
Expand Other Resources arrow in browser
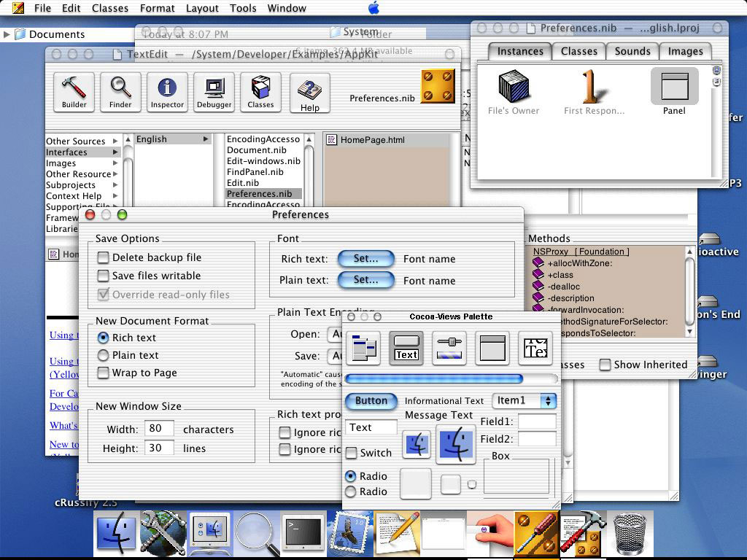[115, 174]
